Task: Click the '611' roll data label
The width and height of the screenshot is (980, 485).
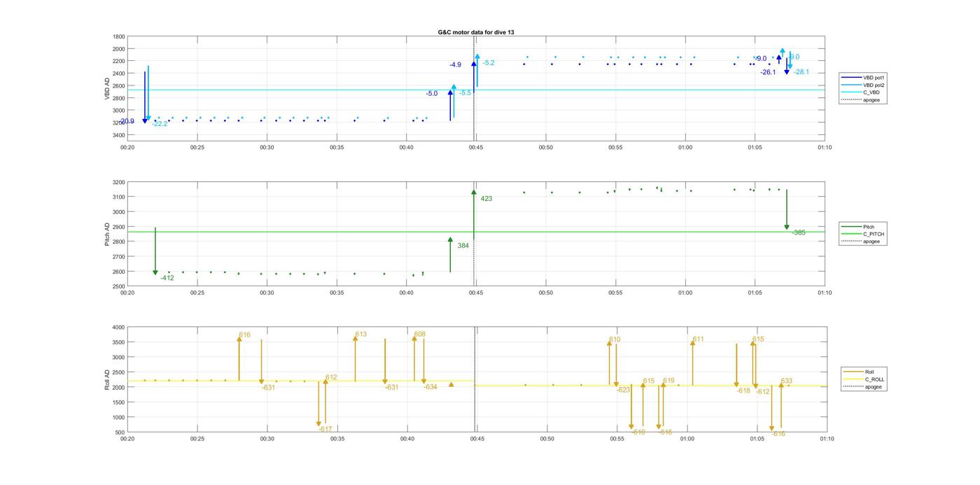Action: (x=698, y=339)
